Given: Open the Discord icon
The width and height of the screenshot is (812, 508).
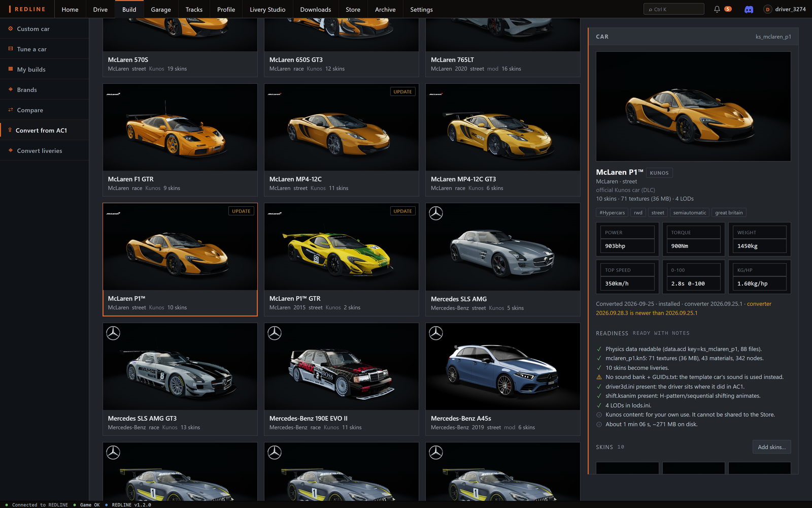Looking at the screenshot, I should pos(749,9).
